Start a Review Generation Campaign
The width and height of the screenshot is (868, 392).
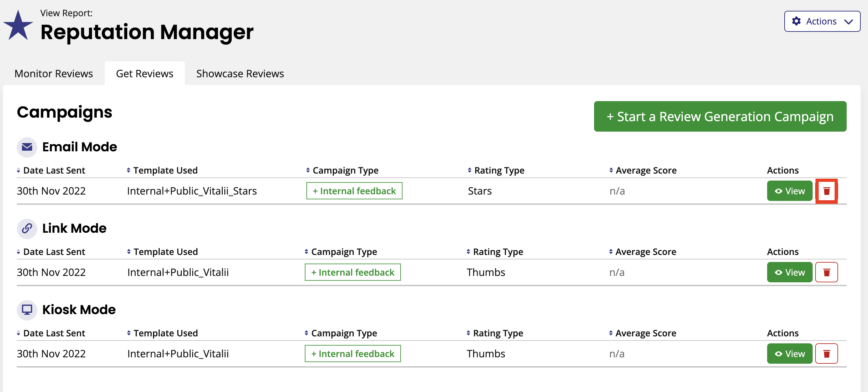click(720, 116)
